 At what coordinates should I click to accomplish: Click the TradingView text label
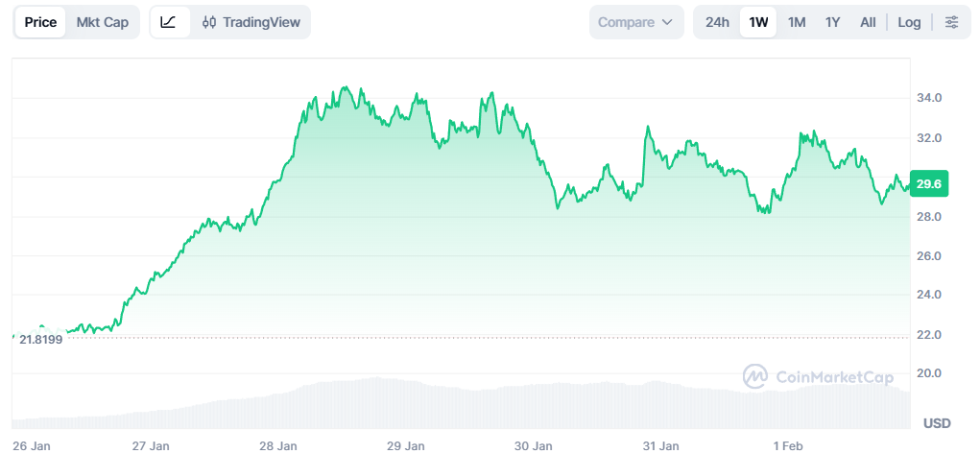tap(261, 22)
